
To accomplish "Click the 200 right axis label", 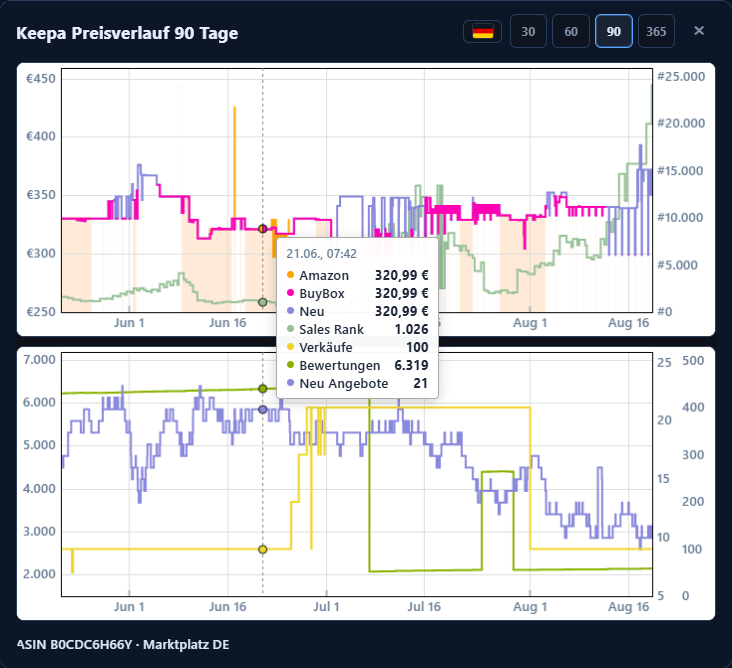I will point(693,502).
